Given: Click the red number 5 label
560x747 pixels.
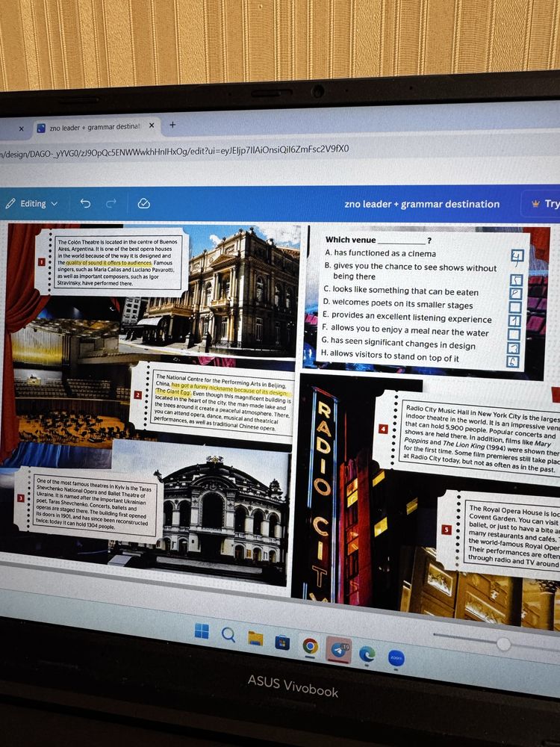Looking at the screenshot, I should point(447,530).
